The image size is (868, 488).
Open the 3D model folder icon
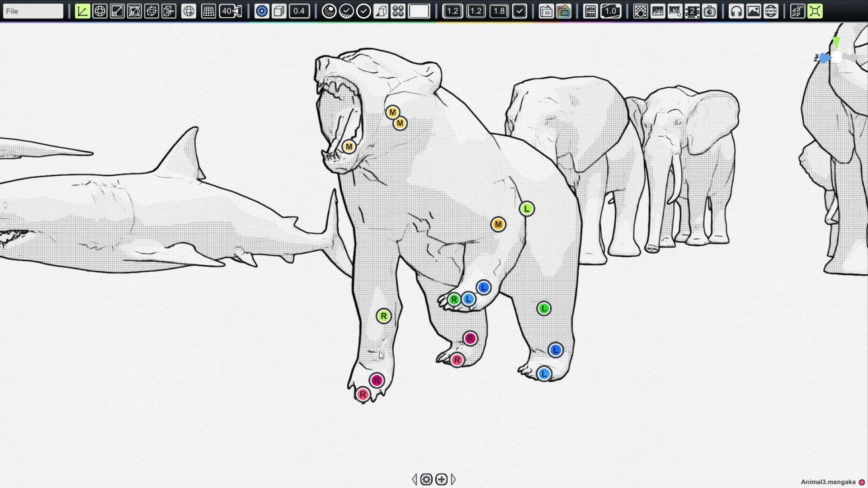[546, 11]
